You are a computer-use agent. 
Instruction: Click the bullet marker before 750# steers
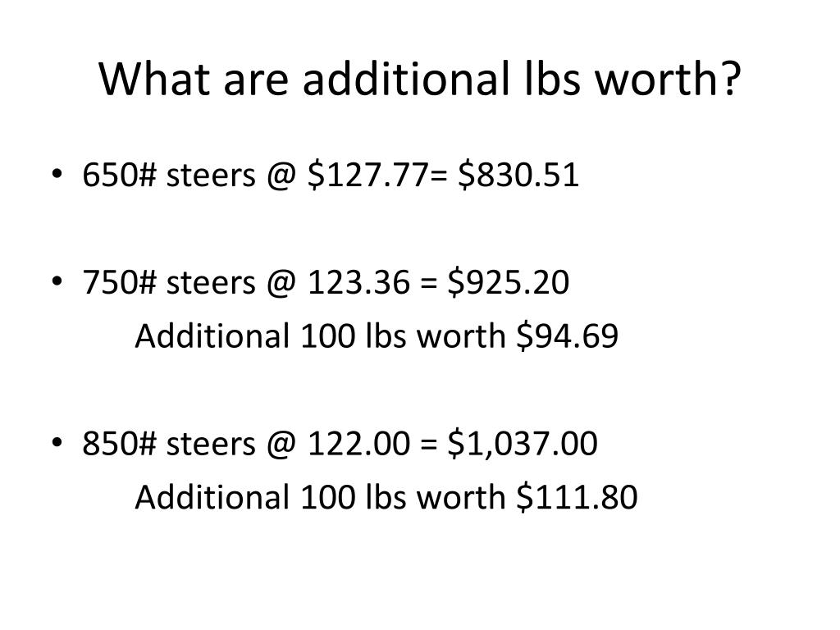[57, 281]
